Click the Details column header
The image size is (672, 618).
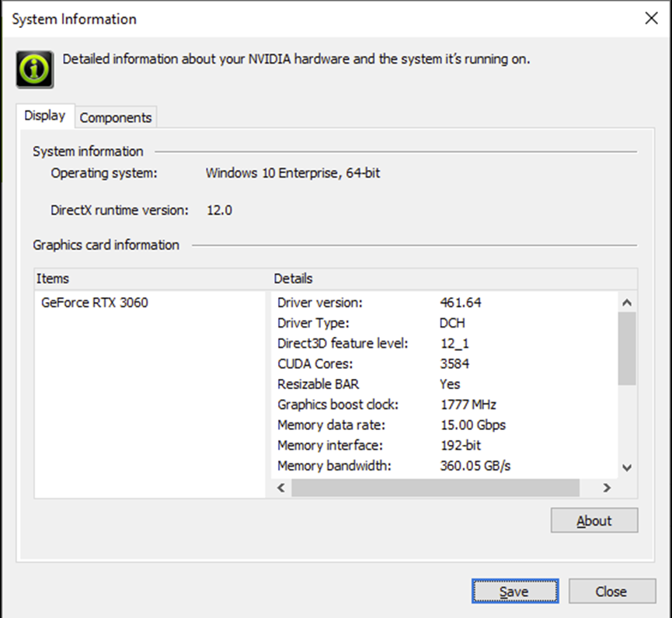(x=454, y=279)
